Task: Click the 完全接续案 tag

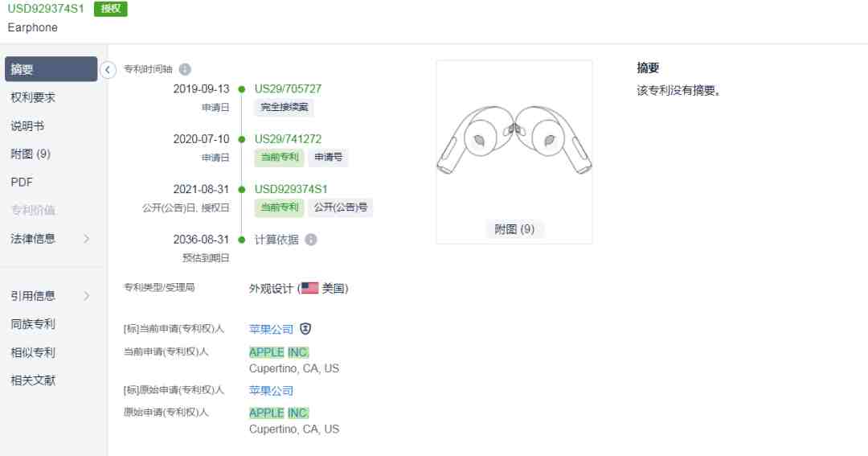Action: click(284, 107)
